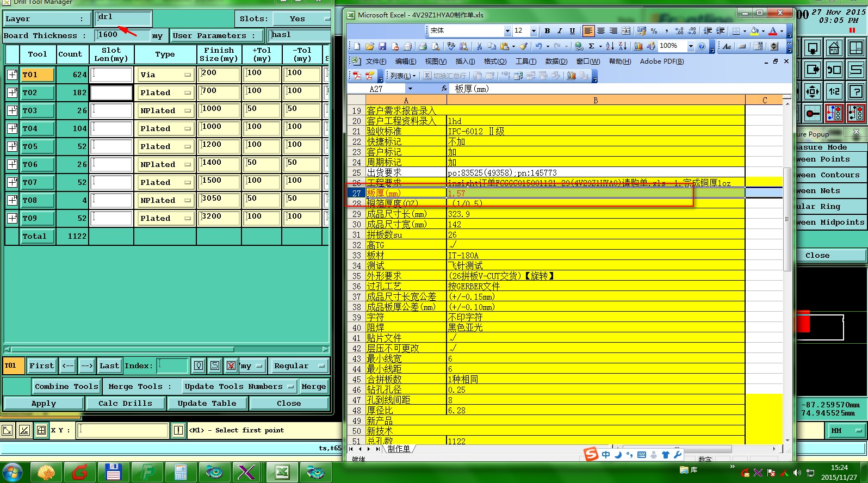Viewport: 868px width, 483px height.
Task: Toggle the plus box for tool T08
Action: coord(12,200)
